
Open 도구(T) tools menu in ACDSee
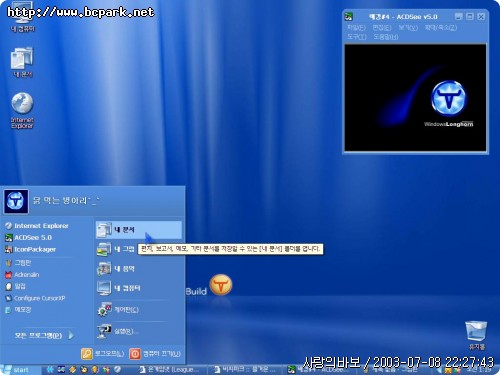pos(357,37)
